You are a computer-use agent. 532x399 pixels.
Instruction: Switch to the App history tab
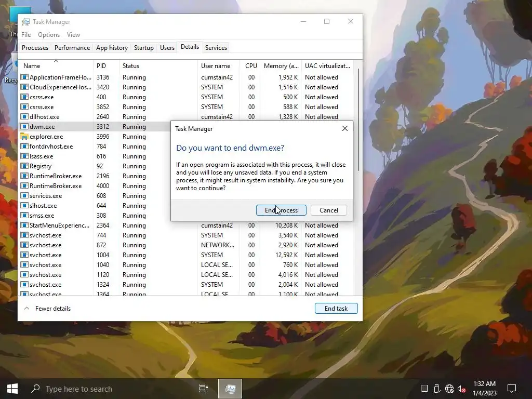[112, 47]
